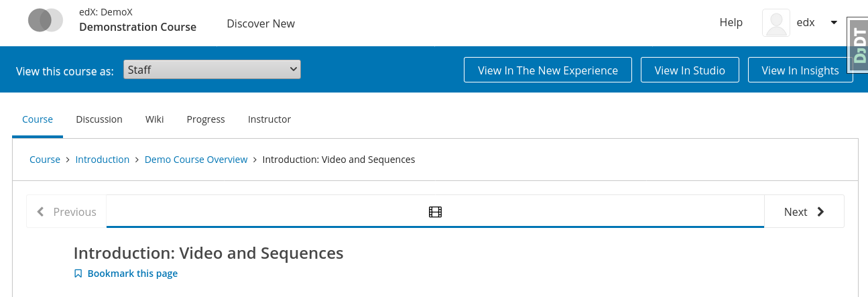Click the right chevron in Next

pyautogui.click(x=820, y=212)
